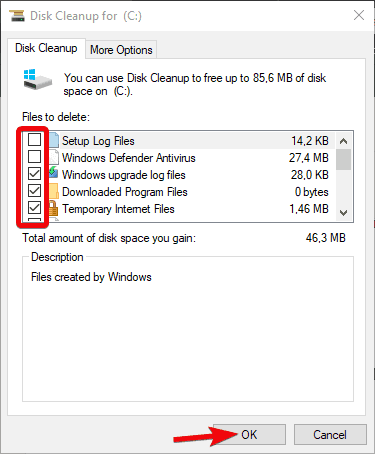This screenshot has height=454, width=375.
Task: Enable the Windows Defender Antivirus checkbox
Action: (x=34, y=156)
